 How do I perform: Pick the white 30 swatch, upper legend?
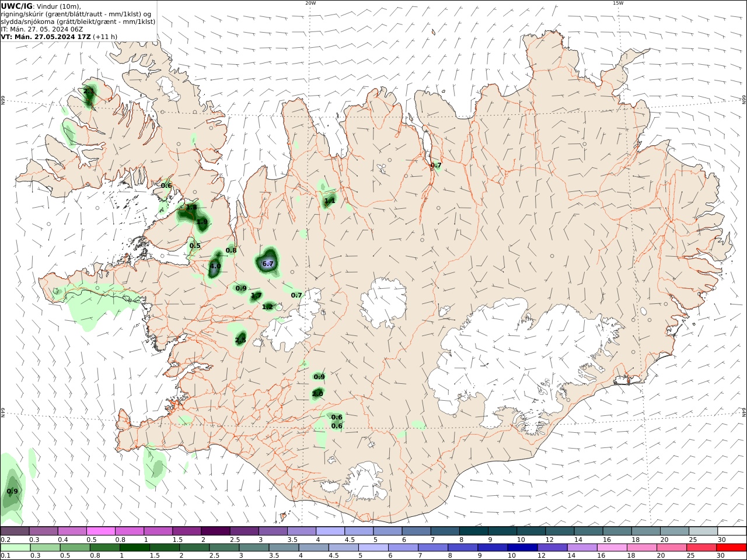[732, 531]
